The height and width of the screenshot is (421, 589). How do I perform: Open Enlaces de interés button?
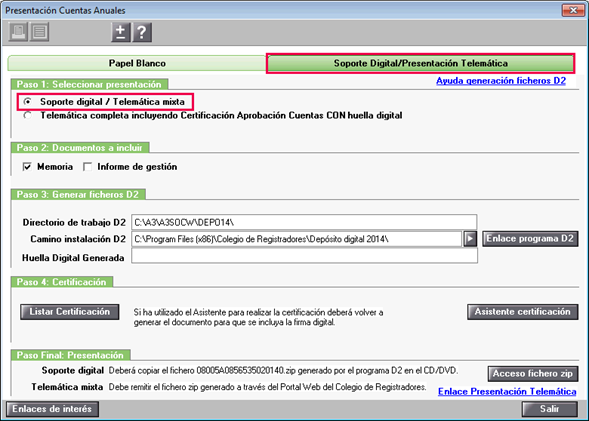click(52, 409)
